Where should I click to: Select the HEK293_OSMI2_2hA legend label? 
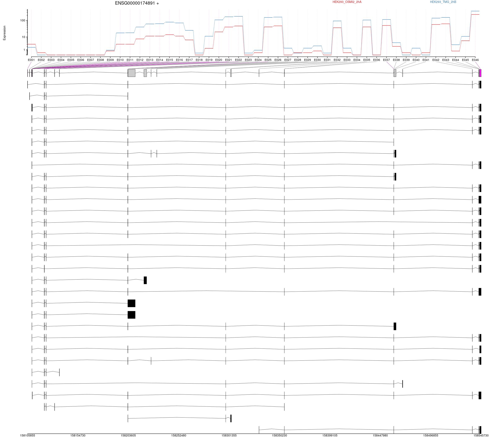pos(347,2)
